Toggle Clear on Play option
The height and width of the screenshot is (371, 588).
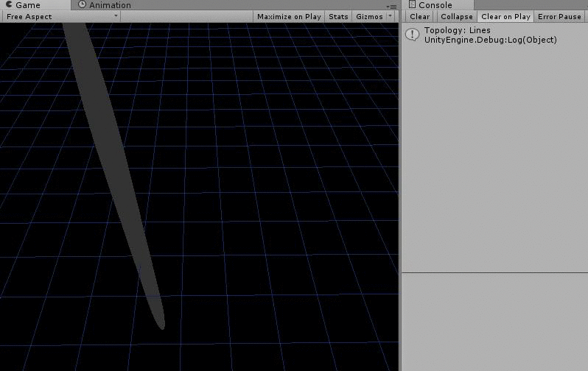coord(505,16)
